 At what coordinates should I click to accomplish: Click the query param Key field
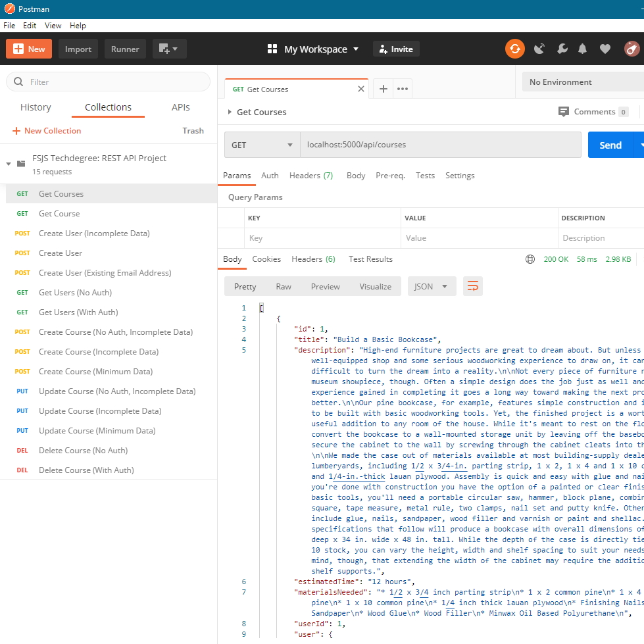[323, 238]
